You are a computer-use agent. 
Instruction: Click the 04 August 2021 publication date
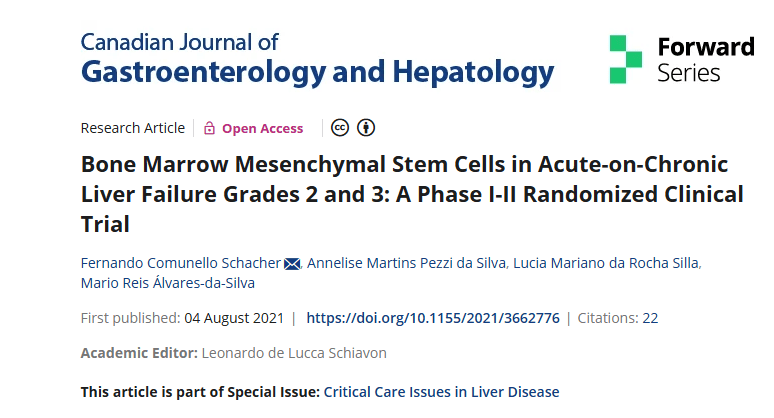click(x=234, y=318)
